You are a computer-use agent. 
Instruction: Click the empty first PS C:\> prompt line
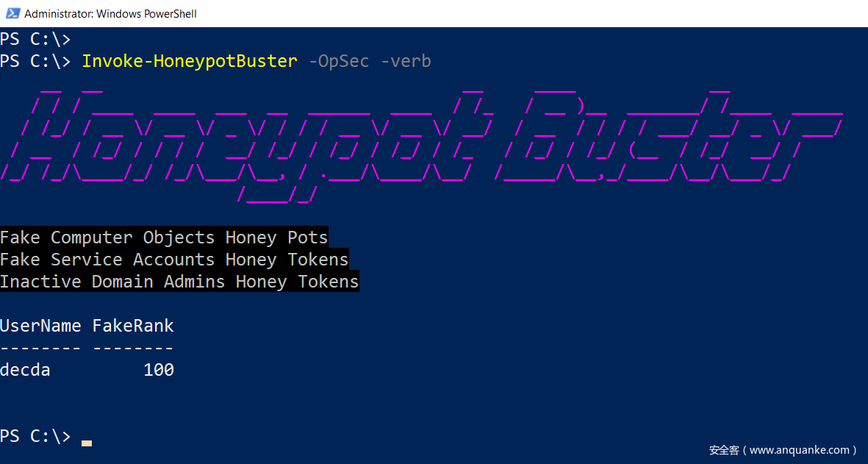[35, 40]
